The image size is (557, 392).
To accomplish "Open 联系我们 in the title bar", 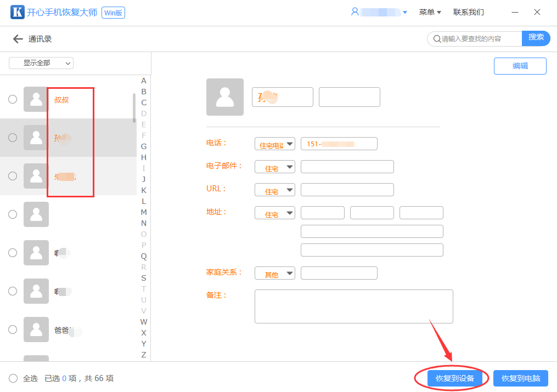I will pyautogui.click(x=469, y=12).
